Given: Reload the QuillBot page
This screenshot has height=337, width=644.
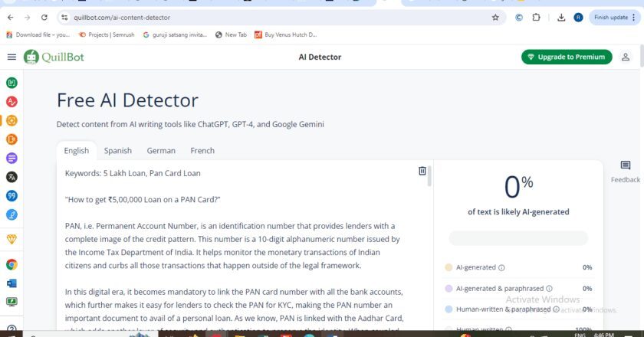Looking at the screenshot, I should tap(44, 18).
